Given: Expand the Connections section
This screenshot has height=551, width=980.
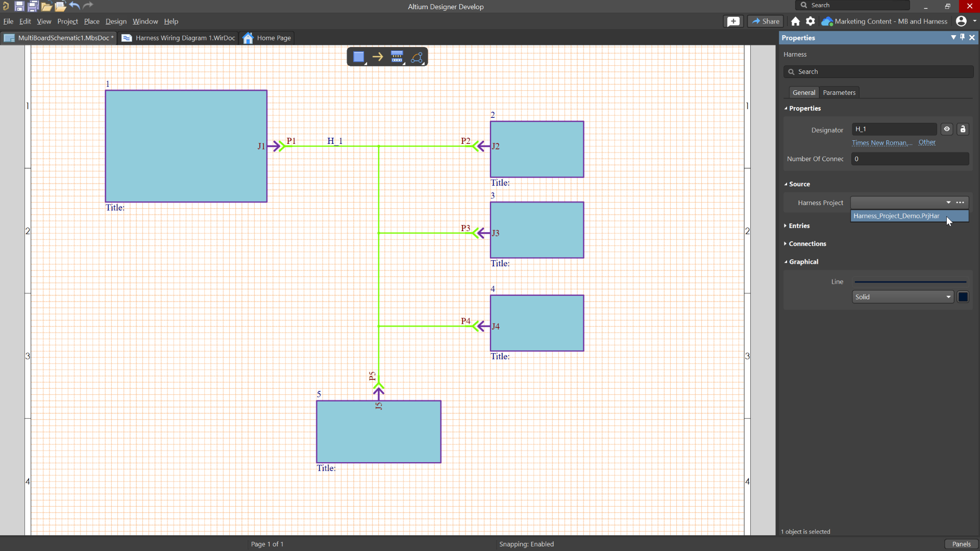Looking at the screenshot, I should tap(807, 243).
